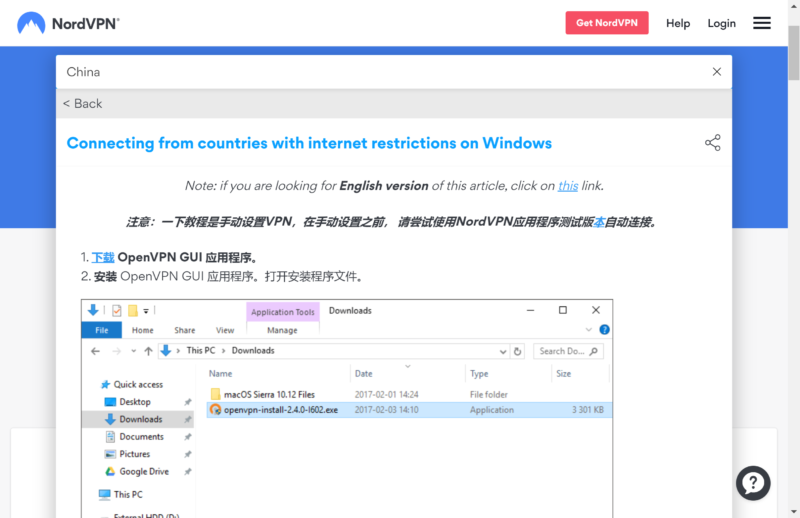The image size is (800, 518).
Task: Focus the search field containing China
Action: pos(383,72)
